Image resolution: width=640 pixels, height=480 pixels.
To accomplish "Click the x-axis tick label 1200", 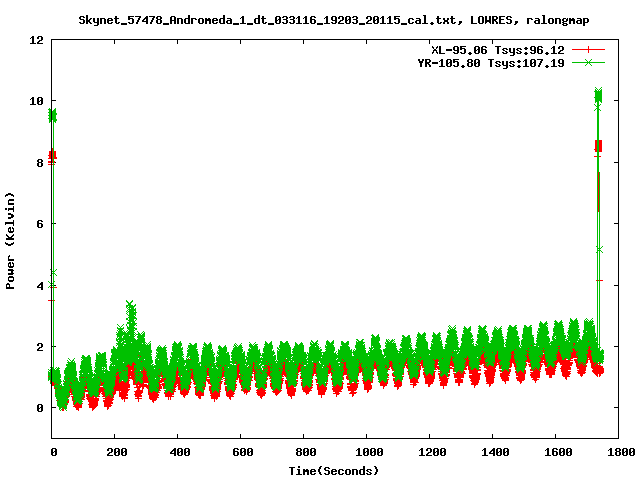I will tap(432, 452).
